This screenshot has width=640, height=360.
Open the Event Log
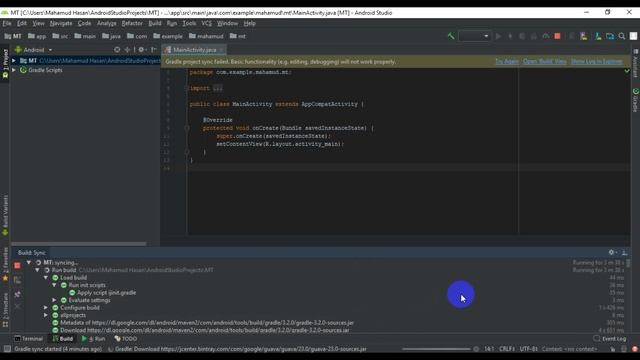610,339
